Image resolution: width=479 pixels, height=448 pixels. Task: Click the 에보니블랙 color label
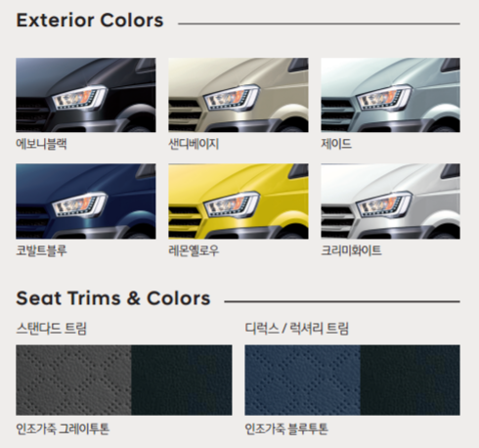click(x=41, y=144)
